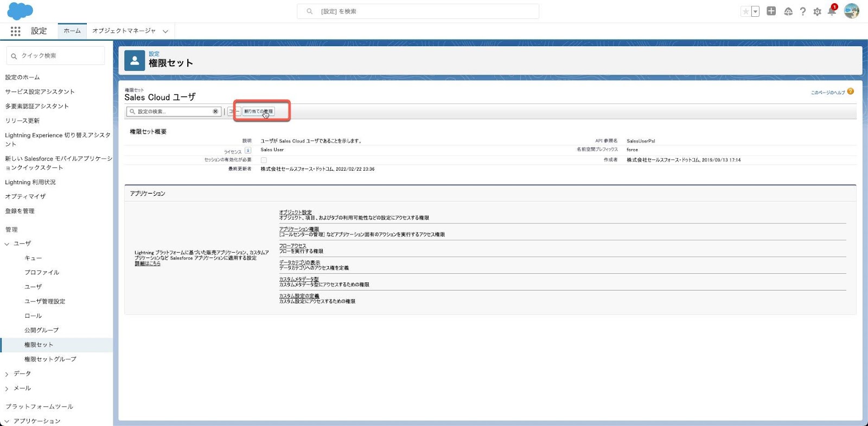
Task: Select the ユーザ child item below プロファイル
Action: coord(33,287)
